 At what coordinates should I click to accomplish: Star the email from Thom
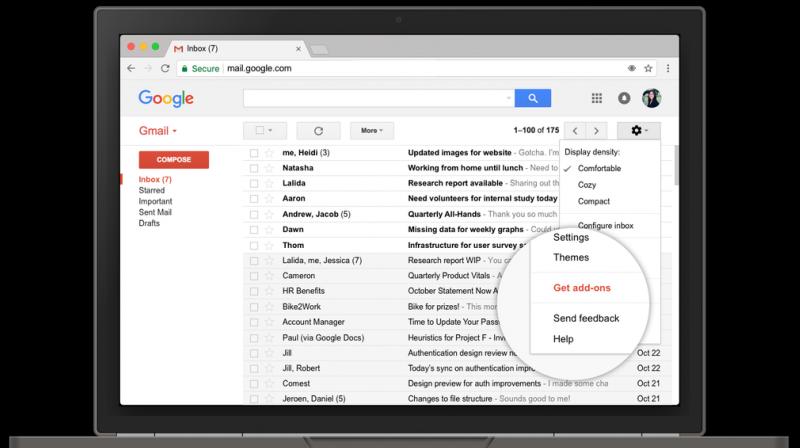tap(269, 245)
